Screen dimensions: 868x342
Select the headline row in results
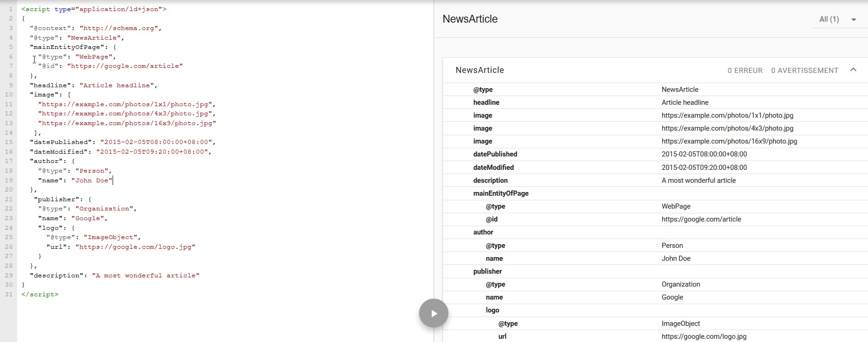(486, 102)
